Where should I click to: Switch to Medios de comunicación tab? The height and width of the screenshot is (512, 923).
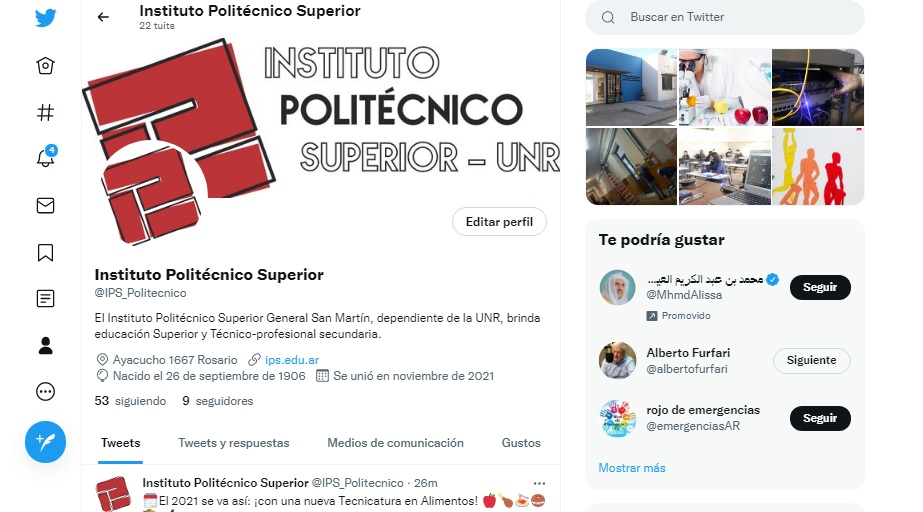(396, 443)
